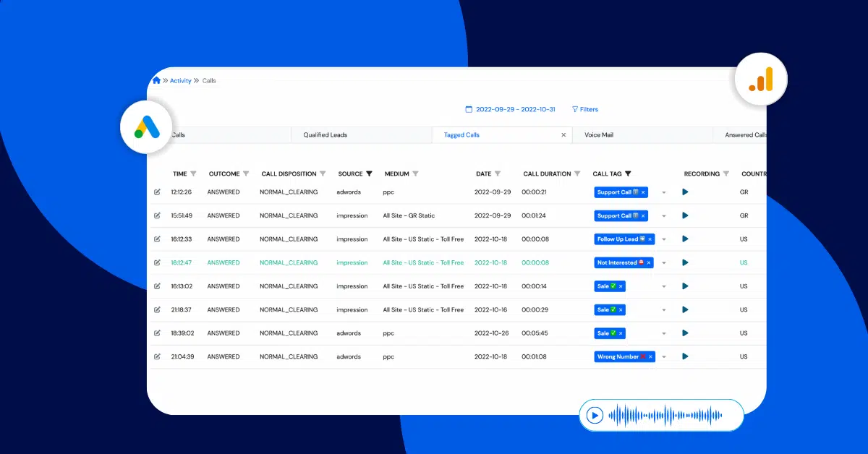Image resolution: width=868 pixels, height=454 pixels.
Task: Edit the highlighted 16:12:47 call row
Action: tap(157, 262)
